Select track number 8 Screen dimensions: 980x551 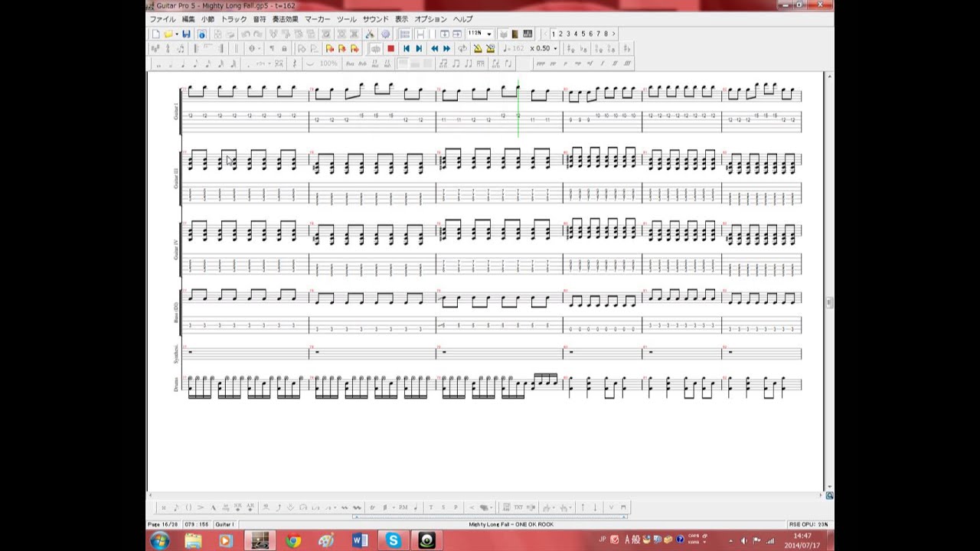click(606, 34)
